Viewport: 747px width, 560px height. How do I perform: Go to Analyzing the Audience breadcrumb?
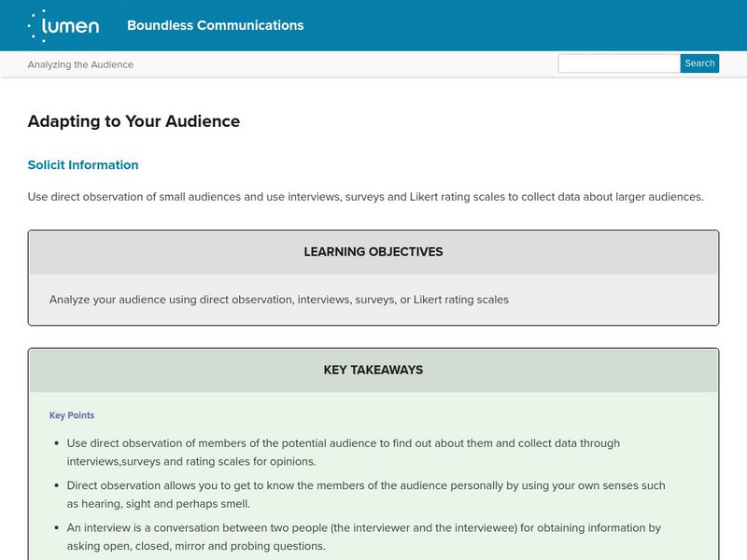pos(80,64)
